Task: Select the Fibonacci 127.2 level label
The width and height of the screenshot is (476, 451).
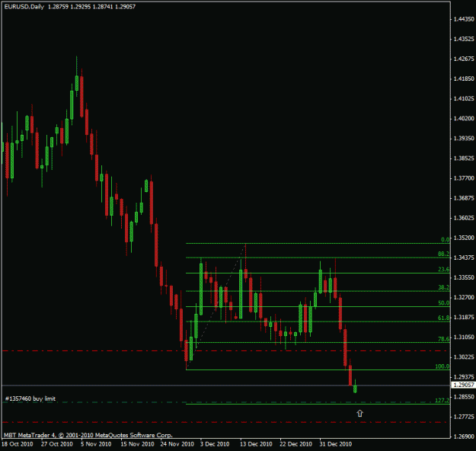Action: [442, 401]
